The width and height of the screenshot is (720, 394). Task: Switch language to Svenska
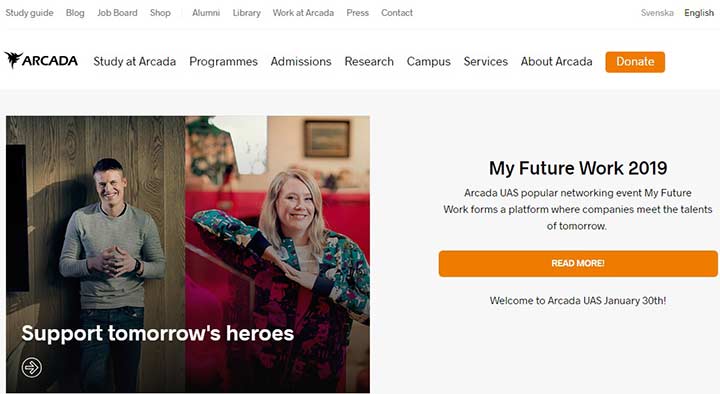tap(657, 13)
